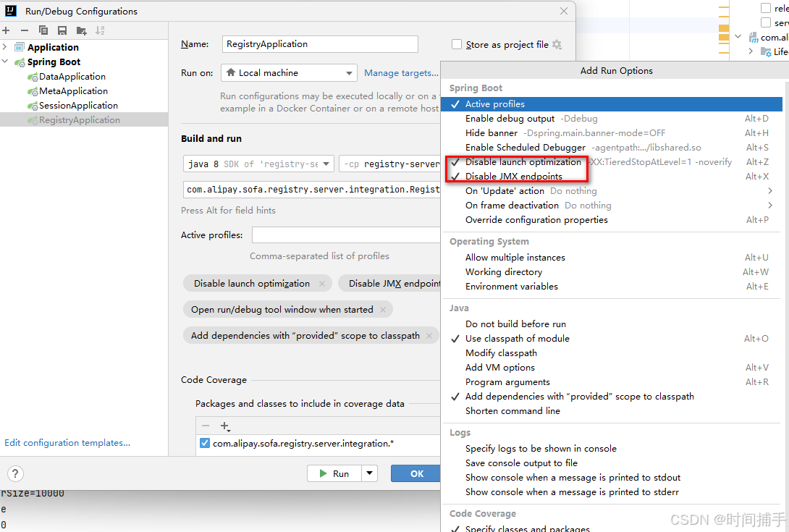The height and width of the screenshot is (532, 789).
Task: Click the green Run button
Action: pos(334,473)
